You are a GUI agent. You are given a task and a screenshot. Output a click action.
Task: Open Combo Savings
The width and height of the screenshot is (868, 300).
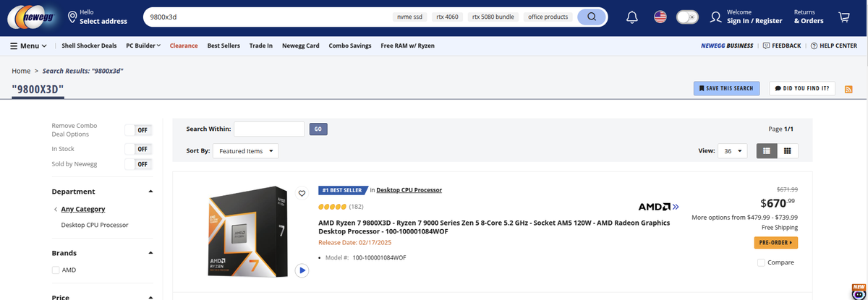pos(350,46)
